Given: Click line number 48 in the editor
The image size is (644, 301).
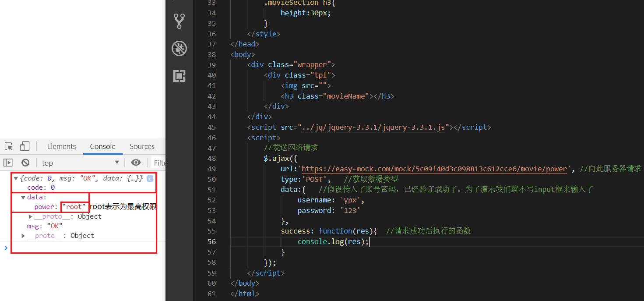Looking at the screenshot, I should 211,158.
